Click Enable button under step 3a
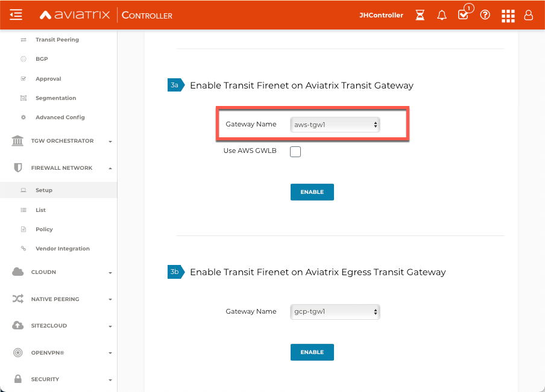Image resolution: width=545 pixels, height=392 pixels. 312,192
